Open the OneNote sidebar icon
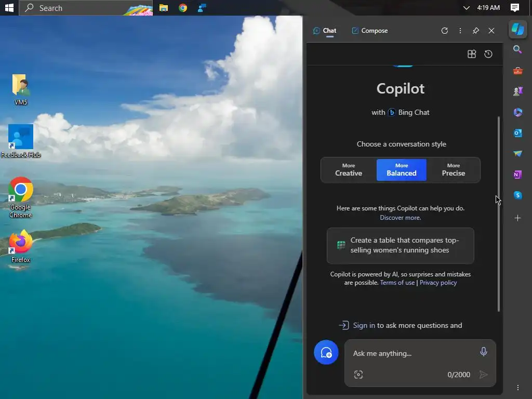This screenshot has height=399, width=532. 518,175
